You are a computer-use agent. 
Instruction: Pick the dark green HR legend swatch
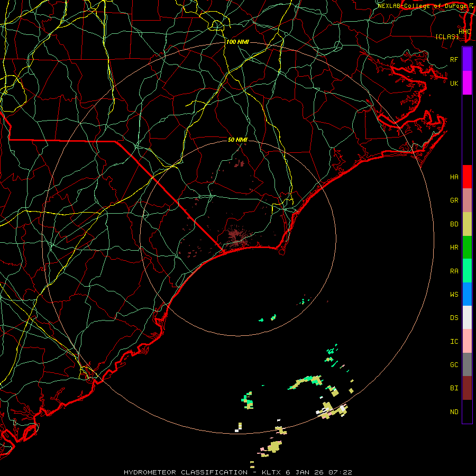[467, 248]
